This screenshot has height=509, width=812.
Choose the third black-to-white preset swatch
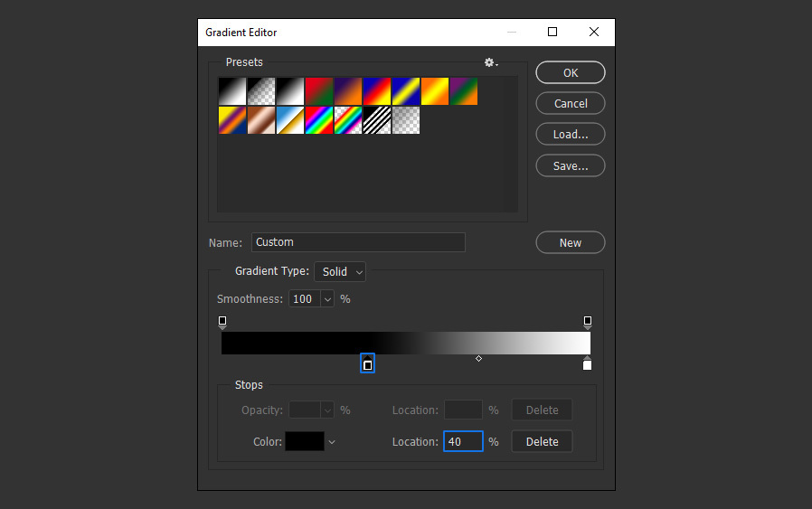tap(290, 91)
